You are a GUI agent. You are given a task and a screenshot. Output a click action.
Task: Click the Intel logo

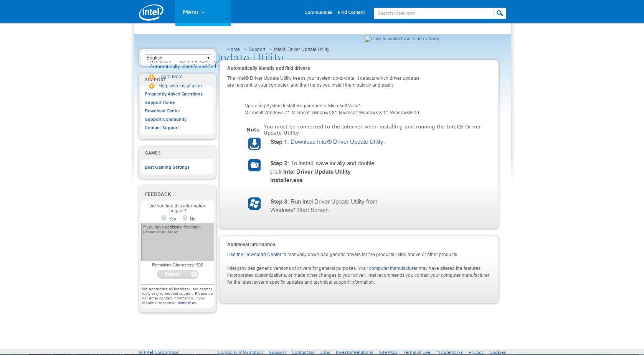click(151, 12)
